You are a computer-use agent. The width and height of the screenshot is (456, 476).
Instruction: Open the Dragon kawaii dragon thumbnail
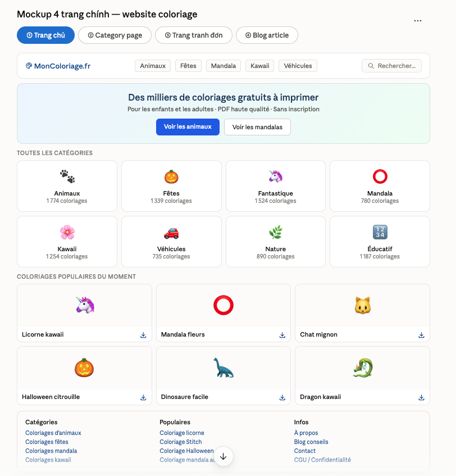(x=363, y=368)
